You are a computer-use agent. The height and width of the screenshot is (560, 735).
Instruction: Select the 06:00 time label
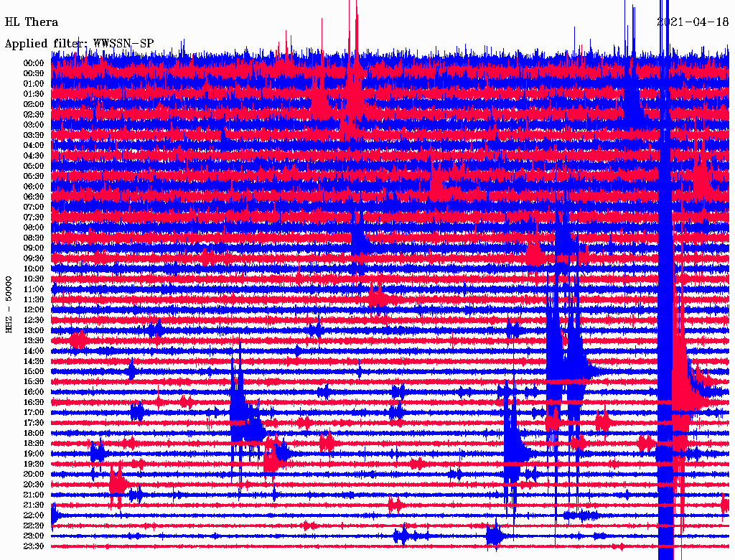[34, 187]
